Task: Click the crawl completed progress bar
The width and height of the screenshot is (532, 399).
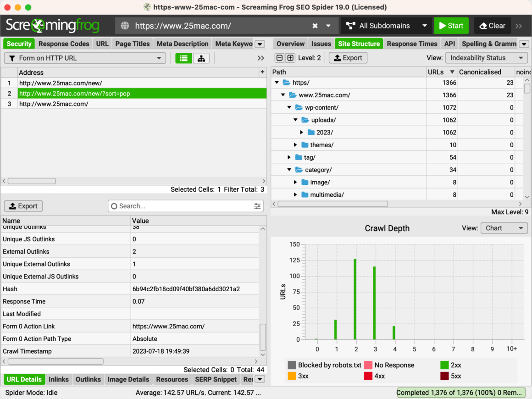Action: click(x=461, y=393)
